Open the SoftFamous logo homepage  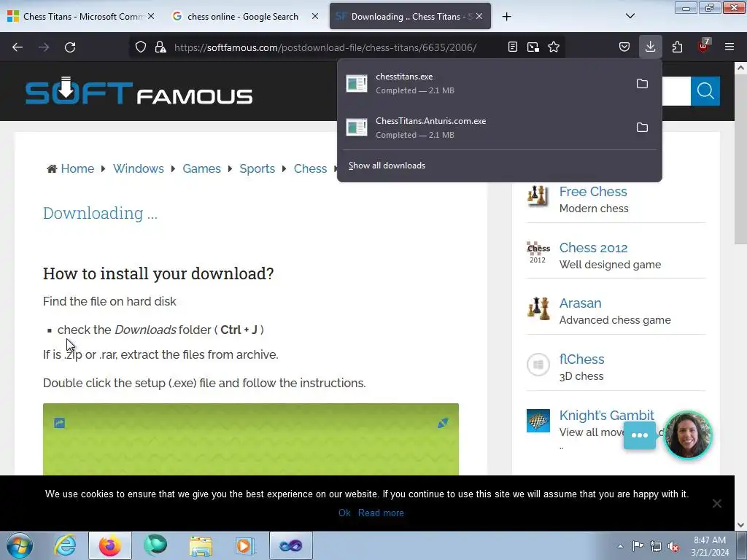coord(139,91)
